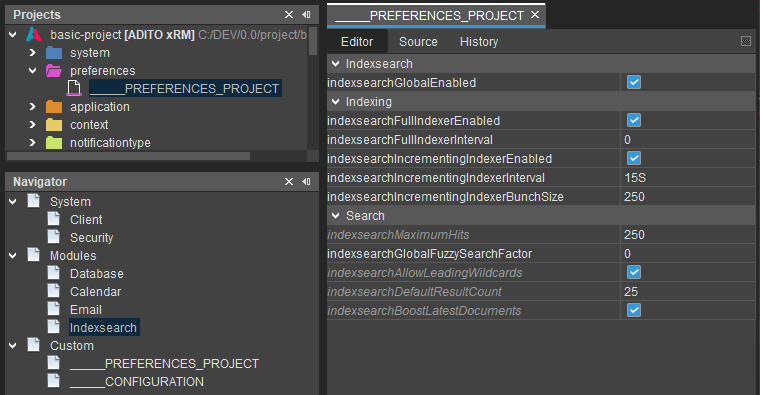760x395 pixels.
Task: Click the Indexsearch page icon in Navigator
Action: pyautogui.click(x=54, y=327)
